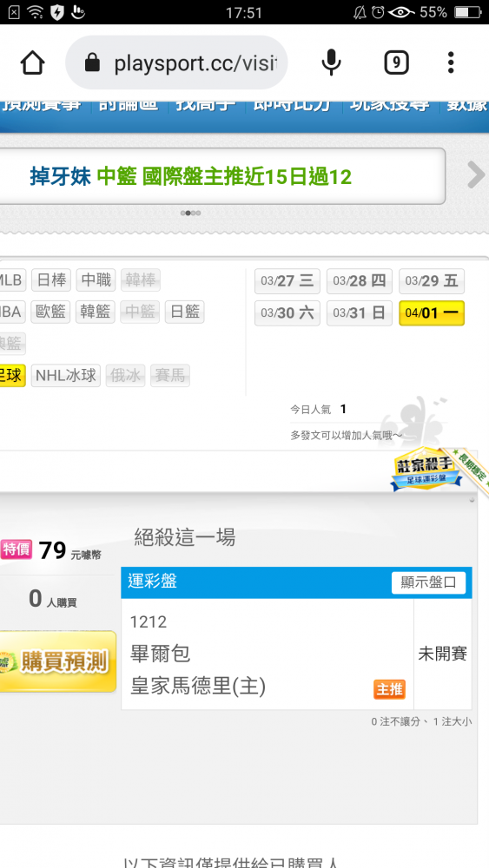Click the banner carousel pagination dots
Image resolution: width=489 pixels, height=868 pixels.
point(190,213)
